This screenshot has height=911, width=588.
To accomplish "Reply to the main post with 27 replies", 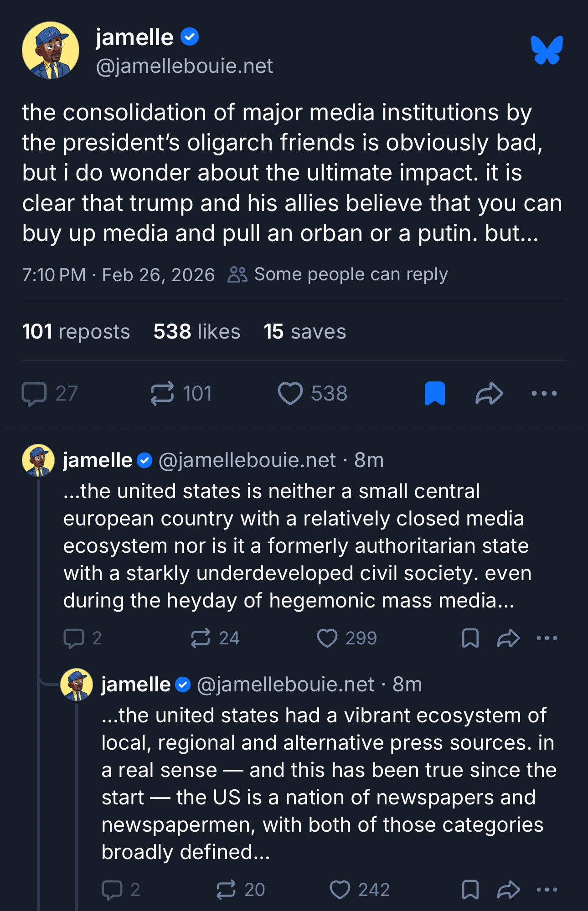I will (35, 394).
